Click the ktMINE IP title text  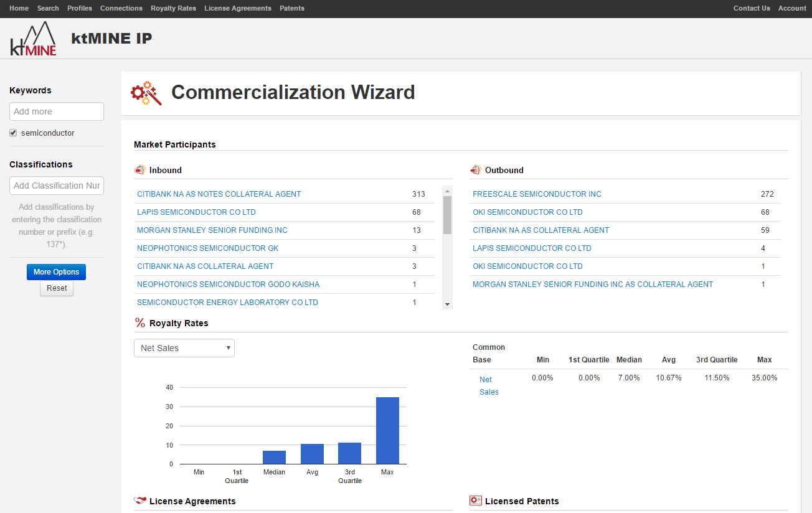(x=112, y=38)
